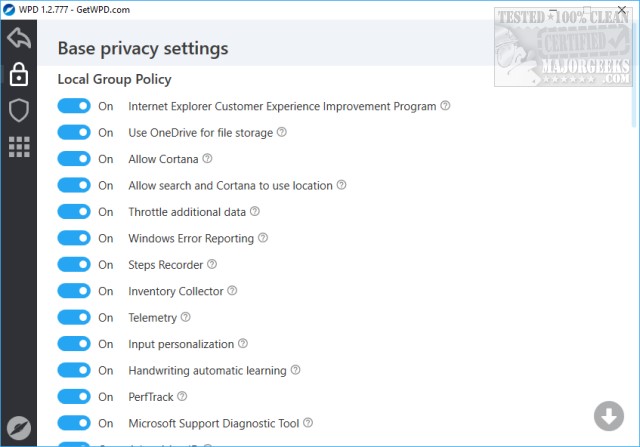Show help for Allow Cortana setting
Screen dimensions: 640x447
[208, 159]
